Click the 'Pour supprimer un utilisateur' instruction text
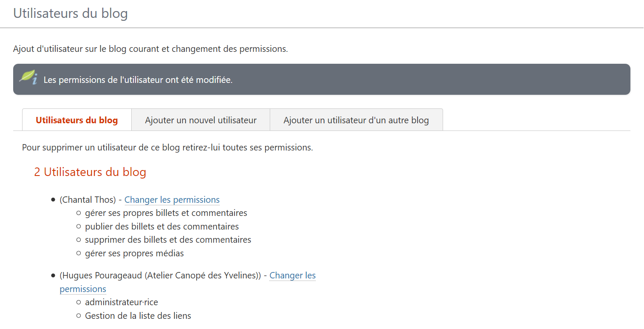The width and height of the screenshot is (644, 329). 167,148
